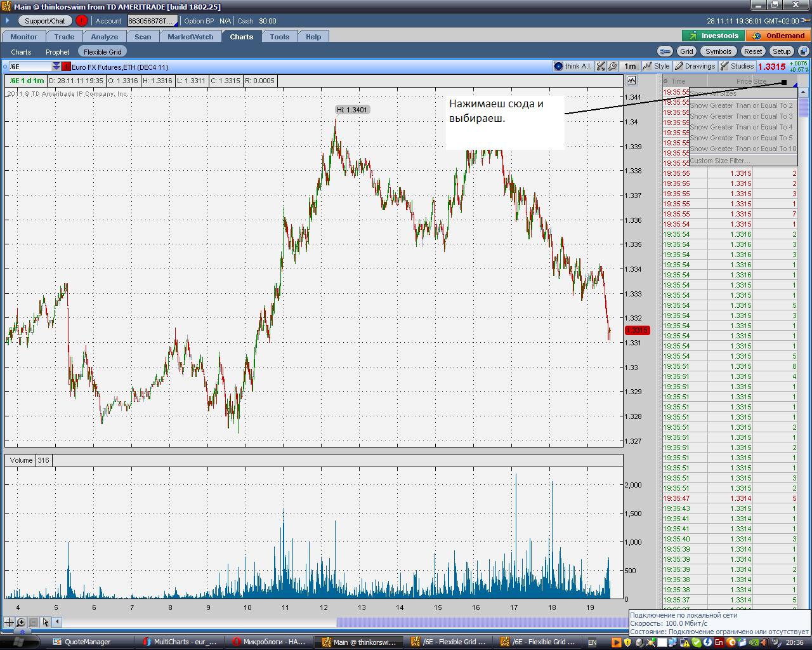Open the Drawings pencil menu
This screenshot has width=812, height=650.
[x=695, y=66]
